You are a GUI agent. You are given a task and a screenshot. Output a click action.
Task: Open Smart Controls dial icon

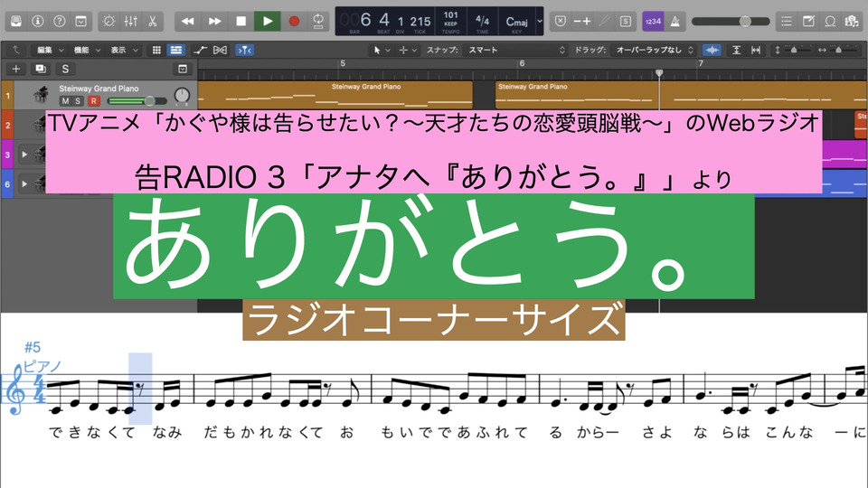point(109,21)
